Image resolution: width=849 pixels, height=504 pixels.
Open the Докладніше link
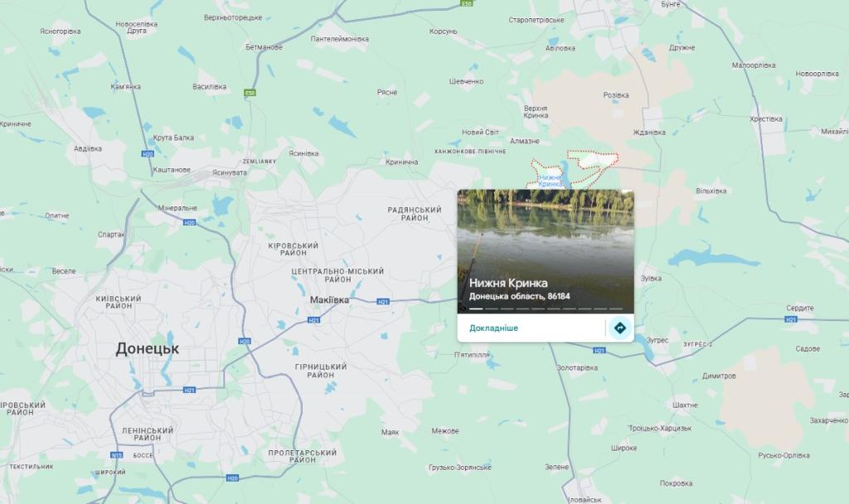pos(493,328)
